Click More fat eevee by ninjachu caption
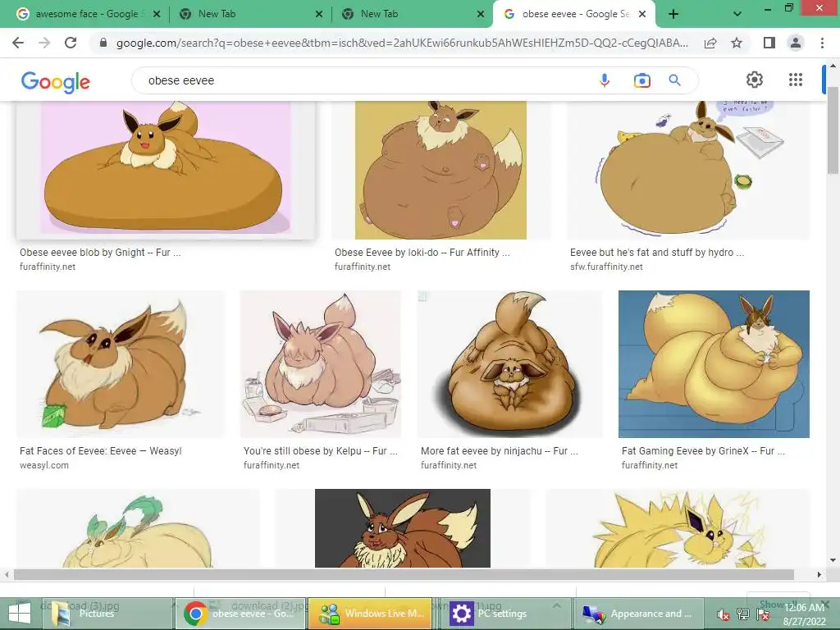This screenshot has height=630, width=840. 500,451
